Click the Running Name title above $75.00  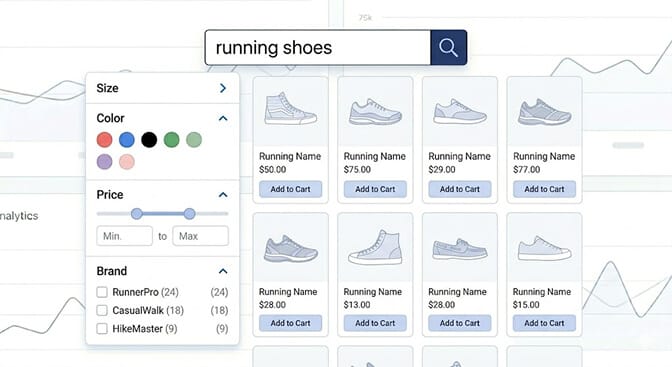point(375,156)
